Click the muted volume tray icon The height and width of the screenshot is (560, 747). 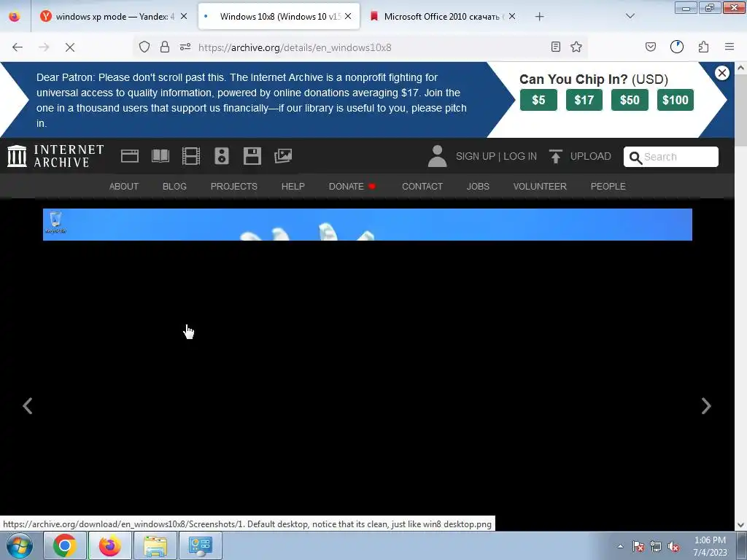coord(673,546)
